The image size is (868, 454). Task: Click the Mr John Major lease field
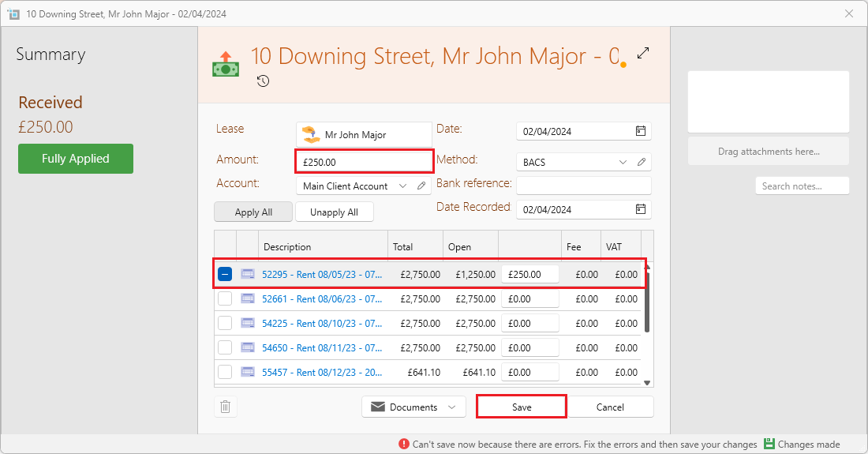coord(364,134)
